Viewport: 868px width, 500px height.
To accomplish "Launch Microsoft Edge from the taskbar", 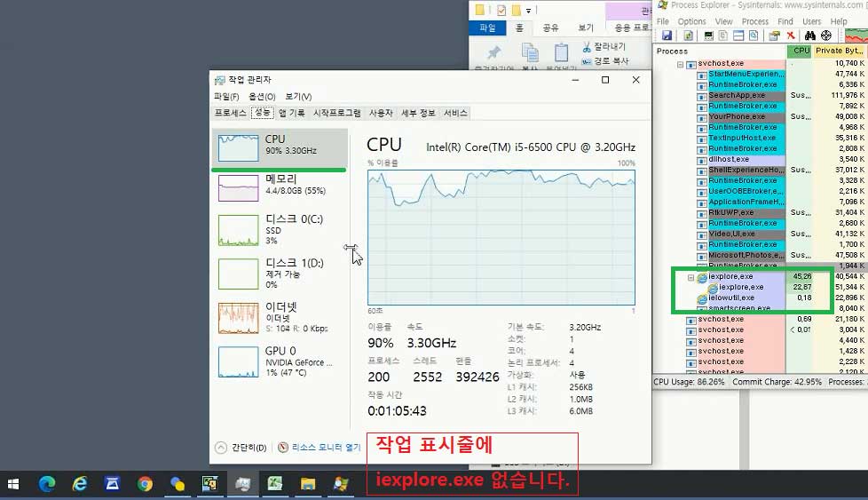I will point(47,485).
